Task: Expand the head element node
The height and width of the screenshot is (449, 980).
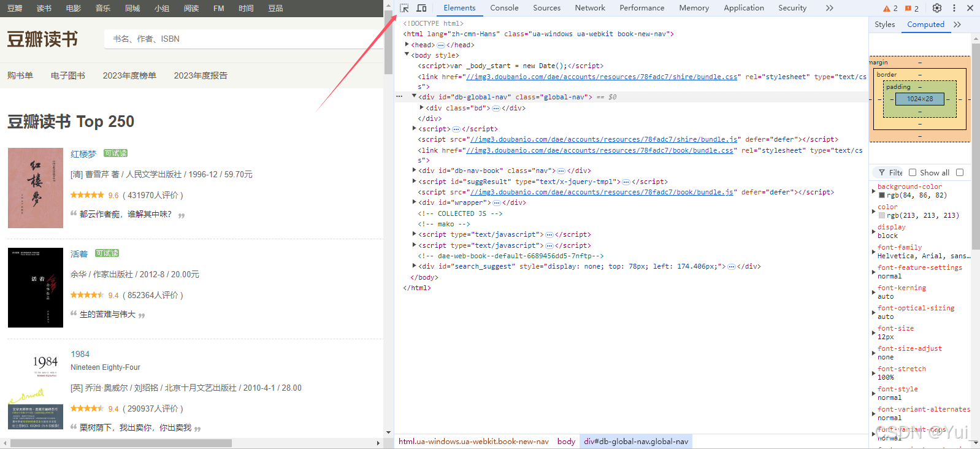Action: (407, 45)
